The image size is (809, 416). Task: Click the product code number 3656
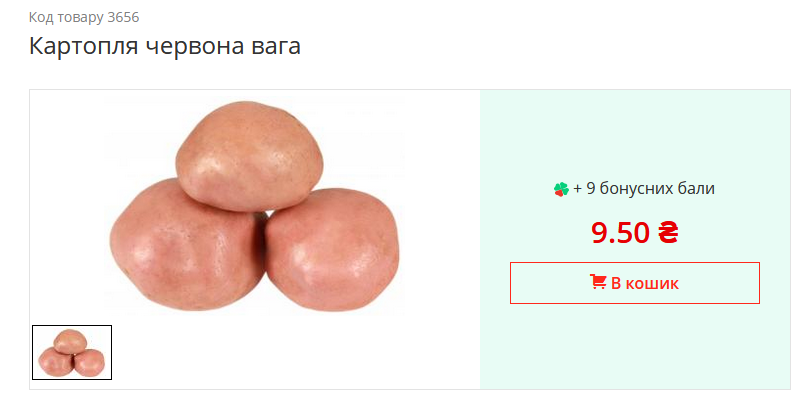pos(123,18)
